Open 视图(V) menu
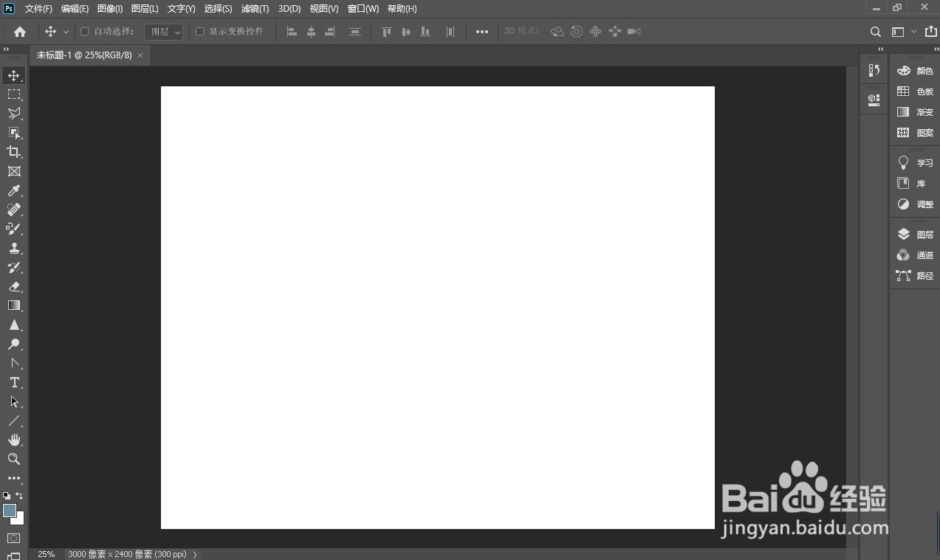 (x=324, y=9)
